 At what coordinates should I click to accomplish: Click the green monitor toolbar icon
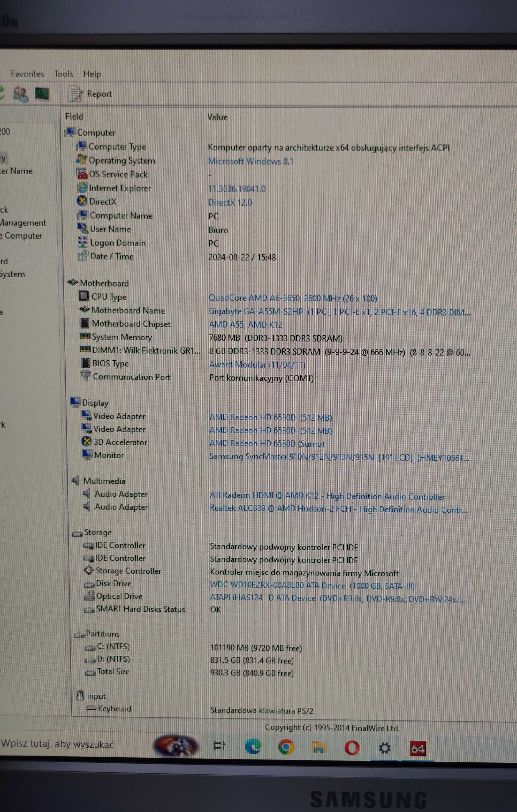(x=42, y=94)
